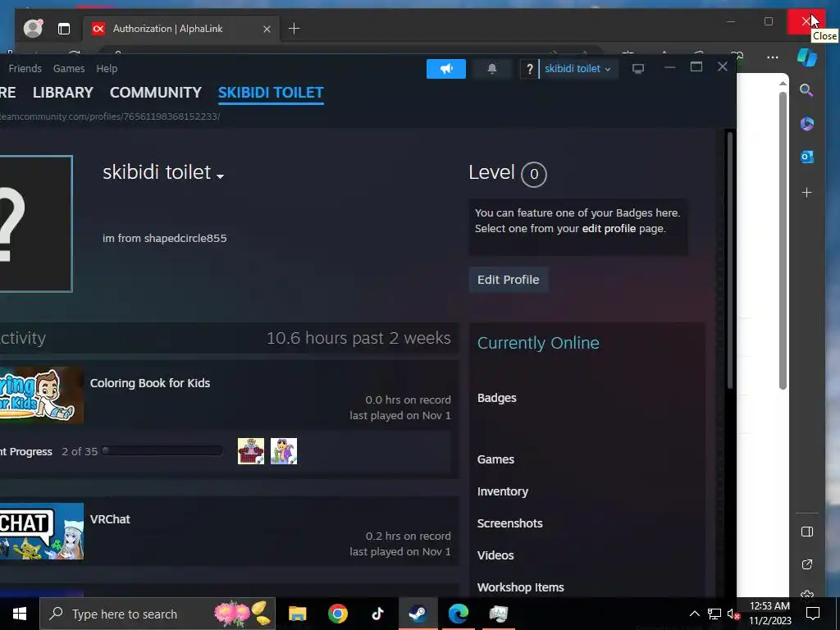The height and width of the screenshot is (630, 840).
Task: Click the question mark avatar beside account name
Action: coord(529,69)
